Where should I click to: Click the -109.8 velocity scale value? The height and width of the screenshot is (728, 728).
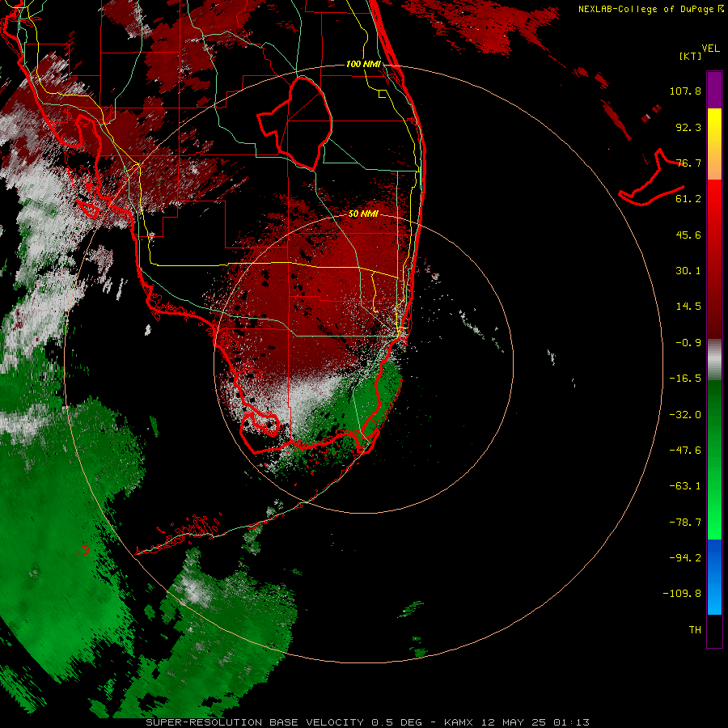tap(682, 594)
